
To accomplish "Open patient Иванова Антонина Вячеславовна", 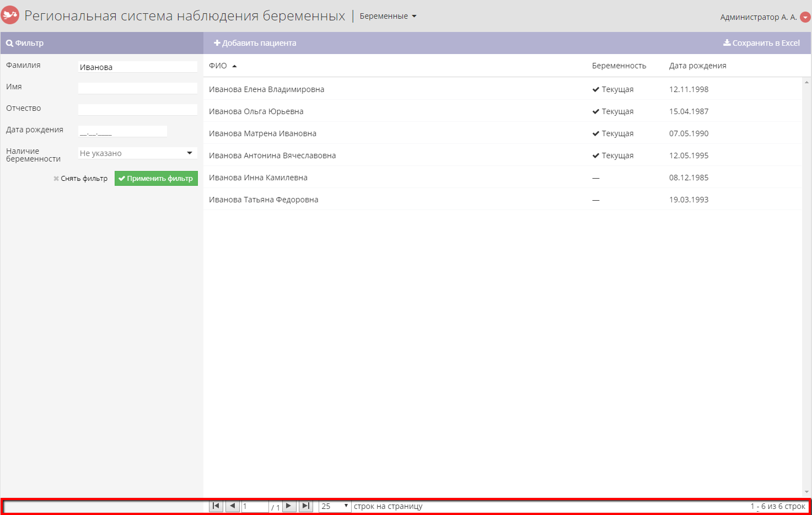I will pyautogui.click(x=272, y=155).
